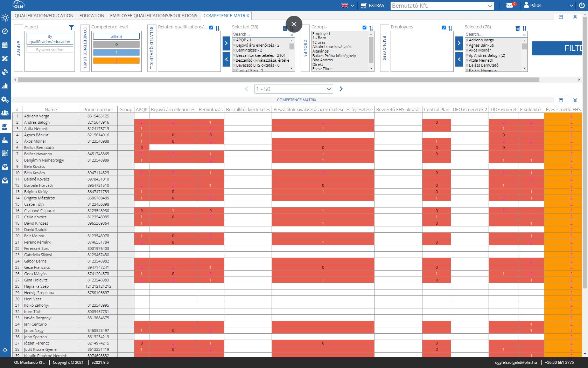The height and width of the screenshot is (368, 588).
Task: Collapse the EMPLOYEES vertical section
Action: pos(384,48)
